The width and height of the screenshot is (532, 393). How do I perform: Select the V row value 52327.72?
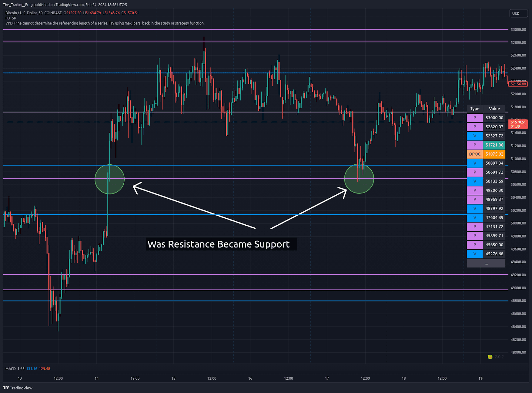point(494,136)
